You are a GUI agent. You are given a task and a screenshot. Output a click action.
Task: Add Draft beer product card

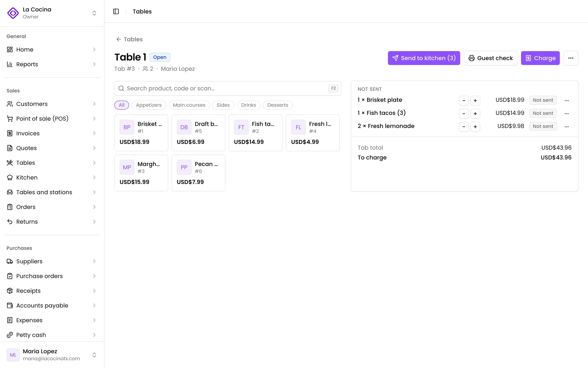point(198,133)
